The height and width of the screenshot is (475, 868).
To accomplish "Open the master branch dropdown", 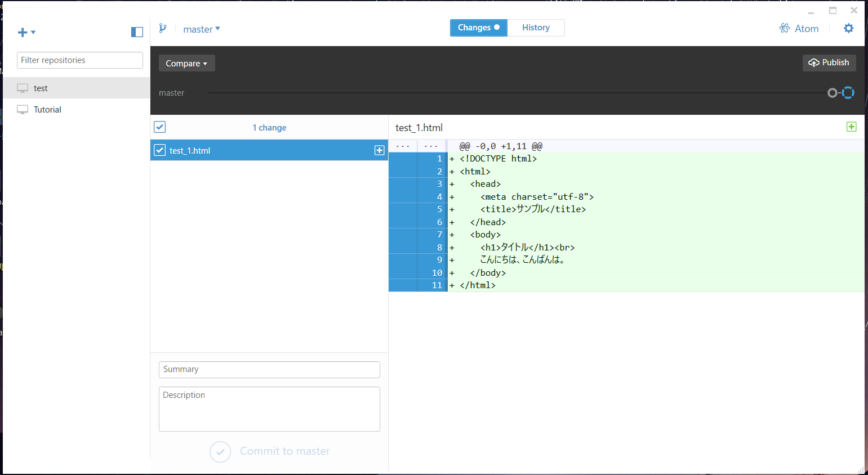I will tap(201, 29).
